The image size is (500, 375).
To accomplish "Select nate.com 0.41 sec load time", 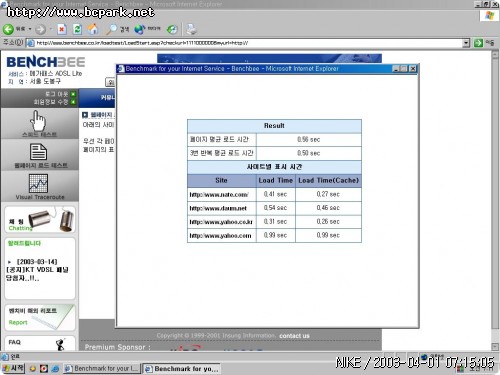I will click(276, 194).
